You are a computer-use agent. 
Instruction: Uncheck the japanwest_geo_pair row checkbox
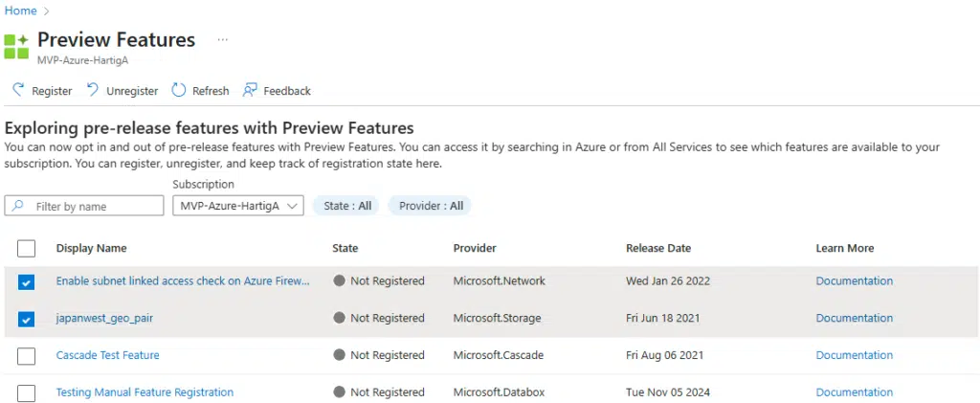[26, 320]
